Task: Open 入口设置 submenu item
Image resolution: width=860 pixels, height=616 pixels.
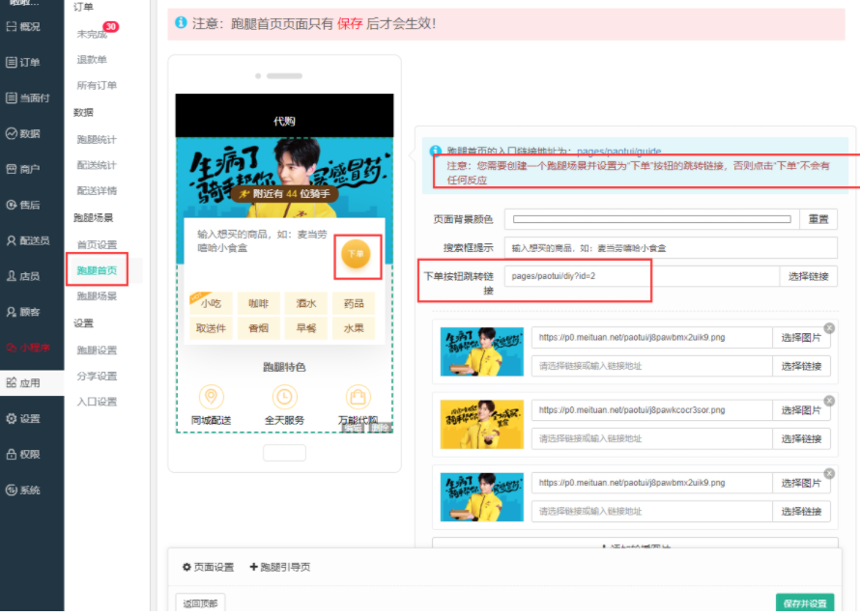Action: tap(97, 402)
